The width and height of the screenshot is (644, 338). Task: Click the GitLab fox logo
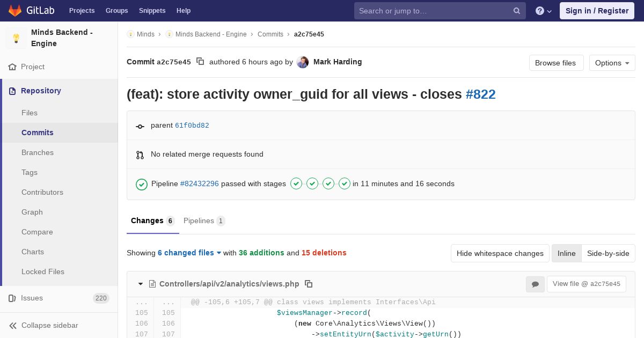tap(15, 10)
